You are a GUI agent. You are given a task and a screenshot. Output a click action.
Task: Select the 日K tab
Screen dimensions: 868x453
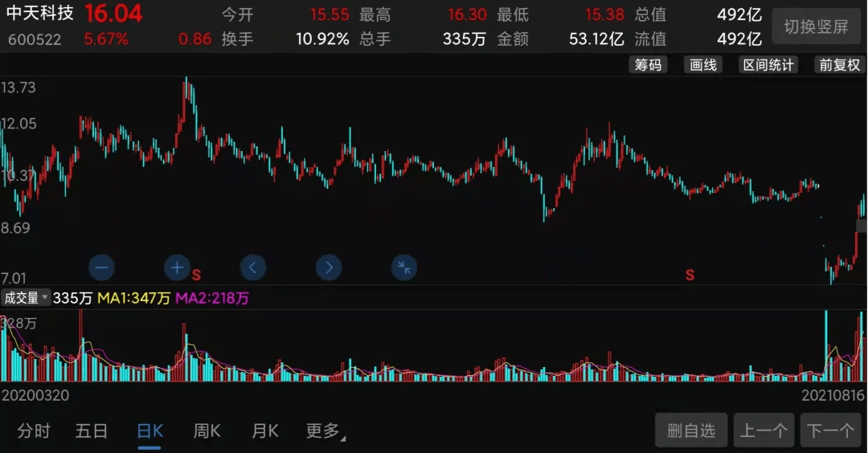tap(149, 431)
